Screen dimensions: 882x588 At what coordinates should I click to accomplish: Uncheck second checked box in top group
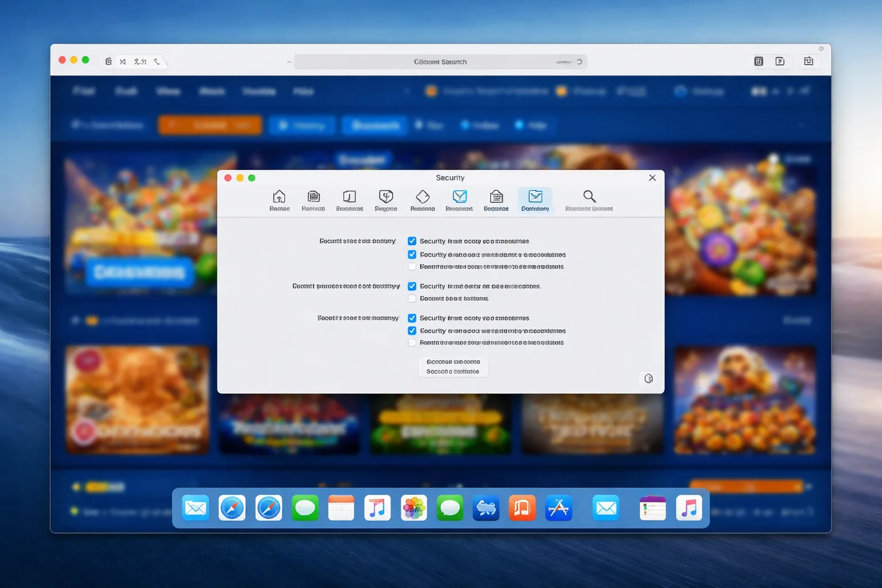[412, 254]
